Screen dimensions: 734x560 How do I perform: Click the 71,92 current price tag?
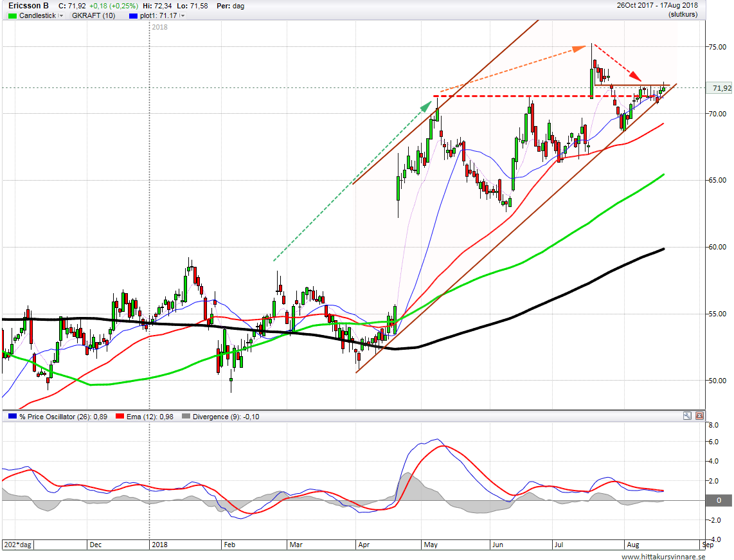click(x=721, y=88)
